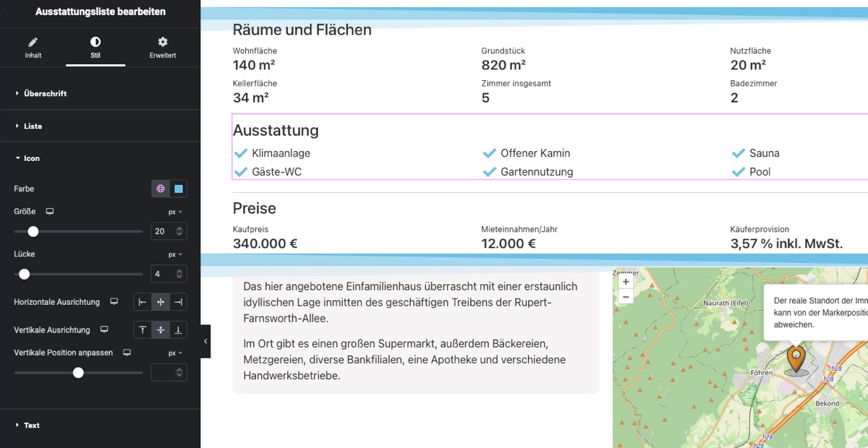The height and width of the screenshot is (448, 868).
Task: Zoom in on the map
Action: pyautogui.click(x=626, y=282)
